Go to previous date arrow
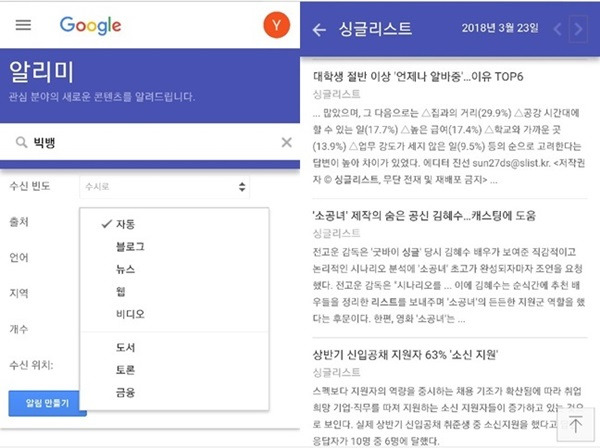The height and width of the screenshot is (448, 600). [x=558, y=29]
